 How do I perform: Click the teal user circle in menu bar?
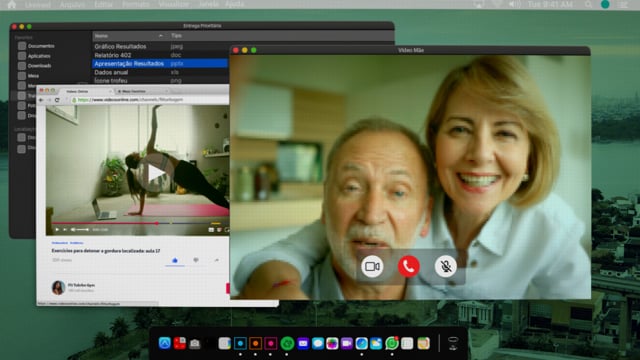(x=605, y=4)
